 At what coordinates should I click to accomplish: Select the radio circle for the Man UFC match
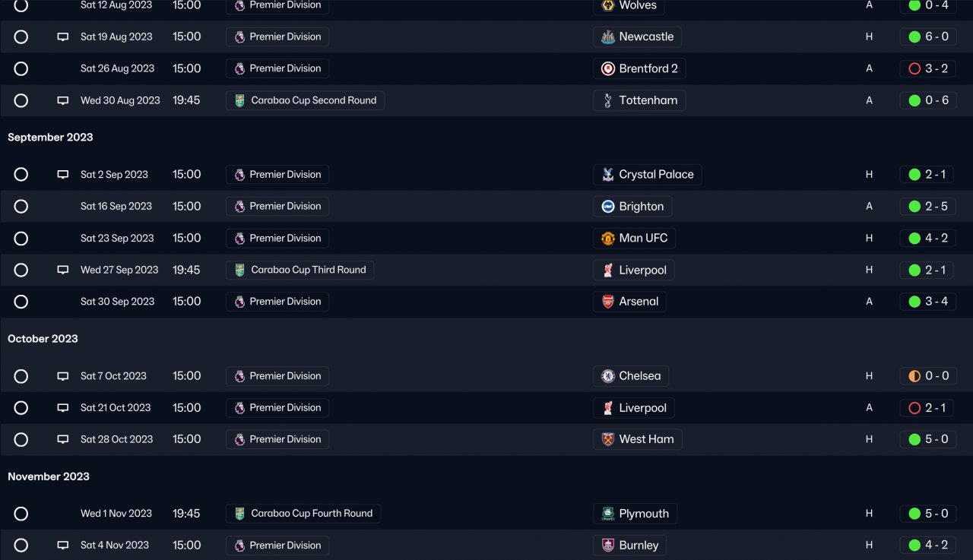pyautogui.click(x=21, y=239)
